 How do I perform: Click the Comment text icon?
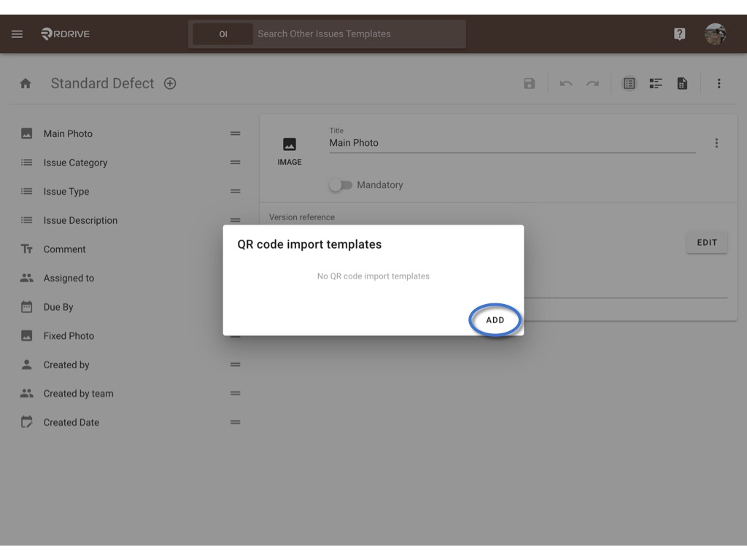(x=27, y=249)
